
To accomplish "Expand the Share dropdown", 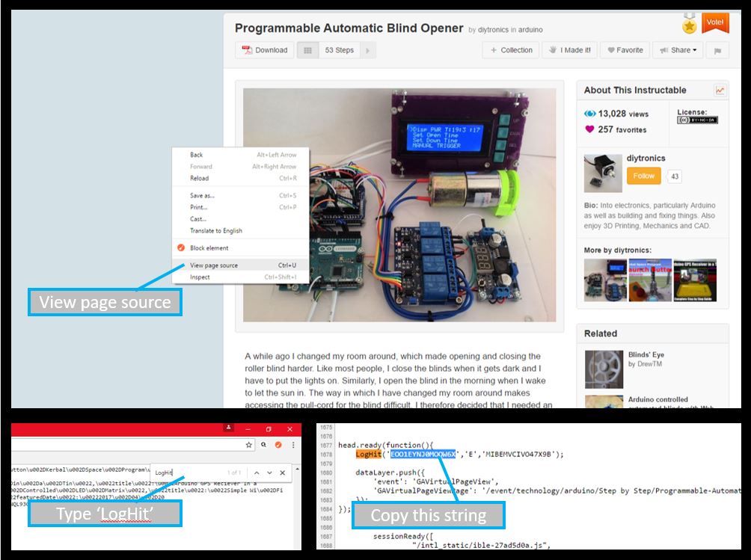I will click(678, 50).
